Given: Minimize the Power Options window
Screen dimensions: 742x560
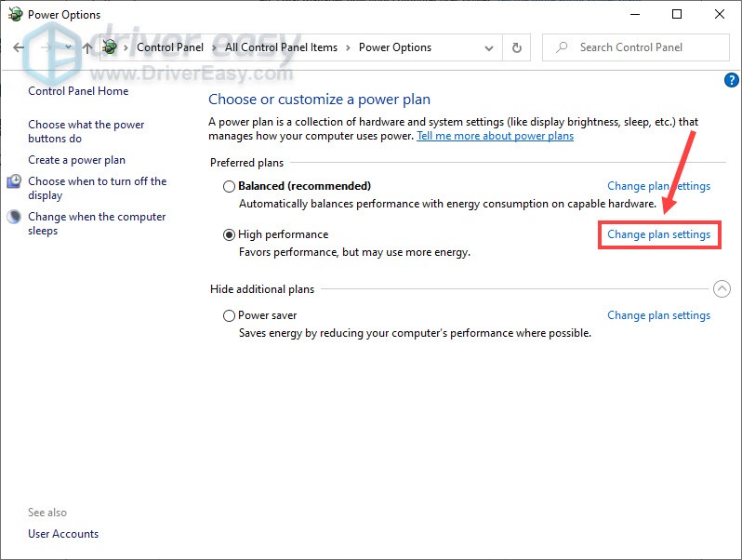Looking at the screenshot, I should [x=635, y=14].
